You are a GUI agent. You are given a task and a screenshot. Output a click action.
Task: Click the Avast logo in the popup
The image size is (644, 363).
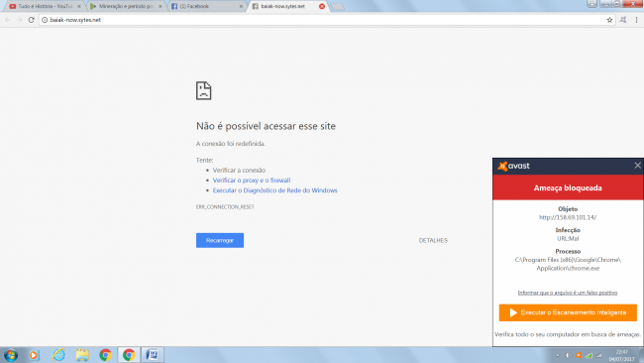tap(514, 166)
